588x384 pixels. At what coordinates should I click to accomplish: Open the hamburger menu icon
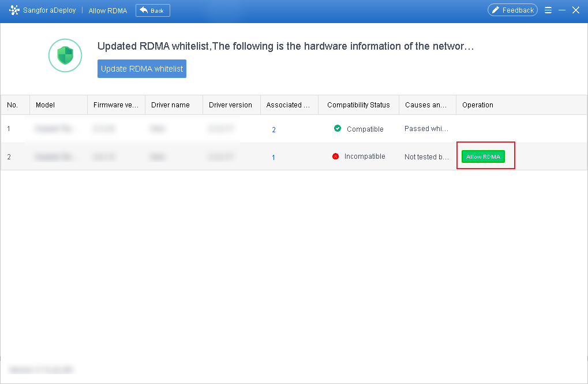click(548, 10)
